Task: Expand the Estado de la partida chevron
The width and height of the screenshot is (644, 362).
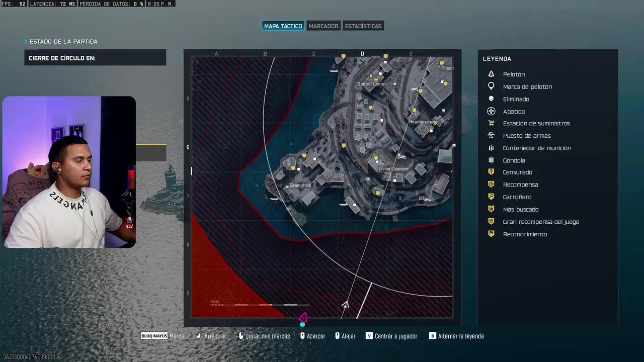Action: tap(26, 42)
